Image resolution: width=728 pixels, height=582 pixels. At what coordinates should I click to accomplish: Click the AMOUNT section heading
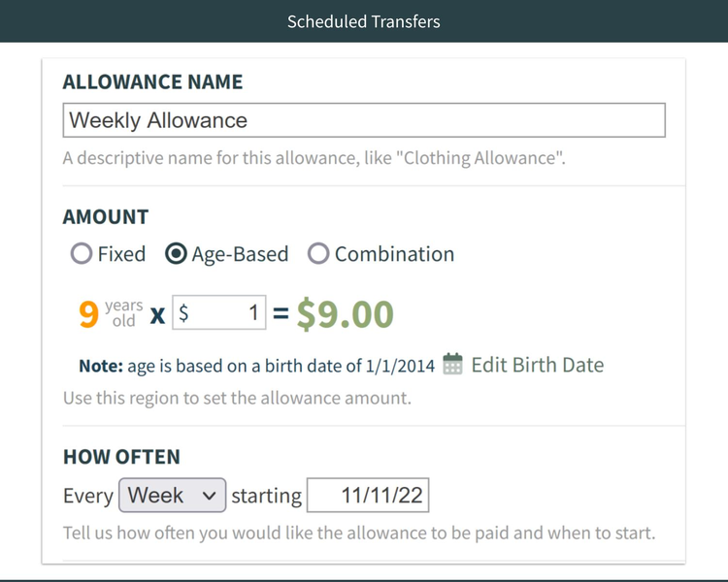pyautogui.click(x=106, y=216)
